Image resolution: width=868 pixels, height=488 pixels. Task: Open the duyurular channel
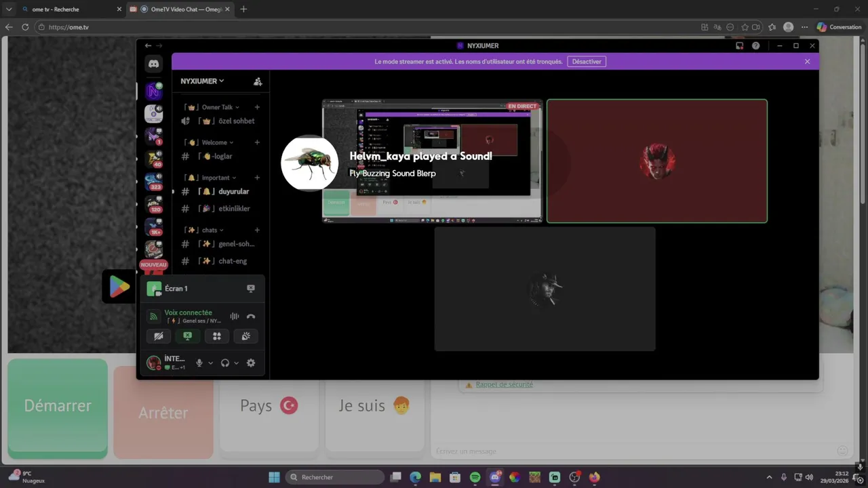coord(221,191)
